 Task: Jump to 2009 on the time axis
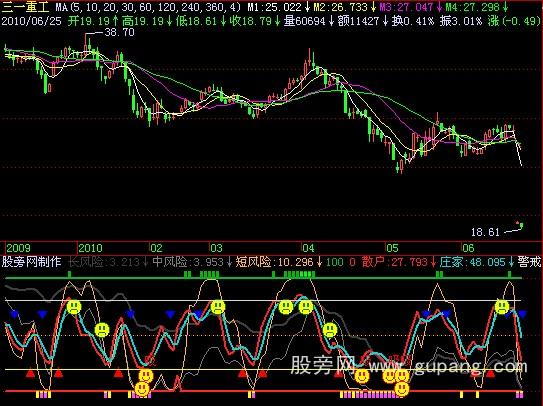(18, 248)
